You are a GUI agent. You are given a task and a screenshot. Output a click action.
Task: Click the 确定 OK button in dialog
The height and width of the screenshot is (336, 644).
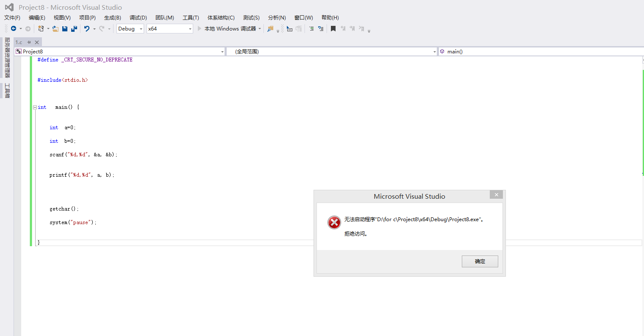(480, 261)
